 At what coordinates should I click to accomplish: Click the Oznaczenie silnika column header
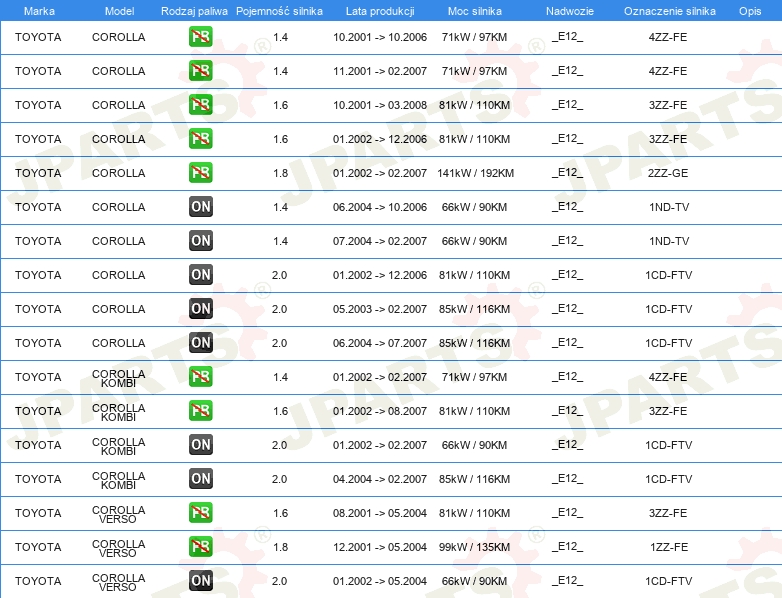[670, 11]
